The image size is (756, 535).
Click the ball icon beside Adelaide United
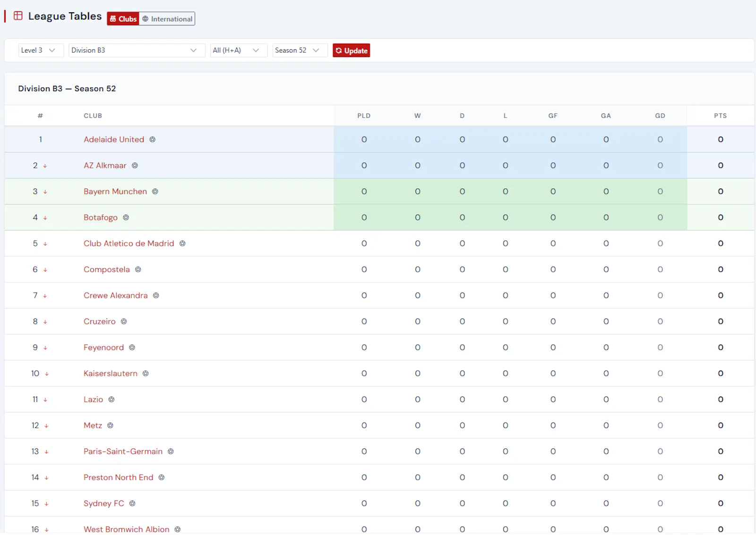(153, 139)
